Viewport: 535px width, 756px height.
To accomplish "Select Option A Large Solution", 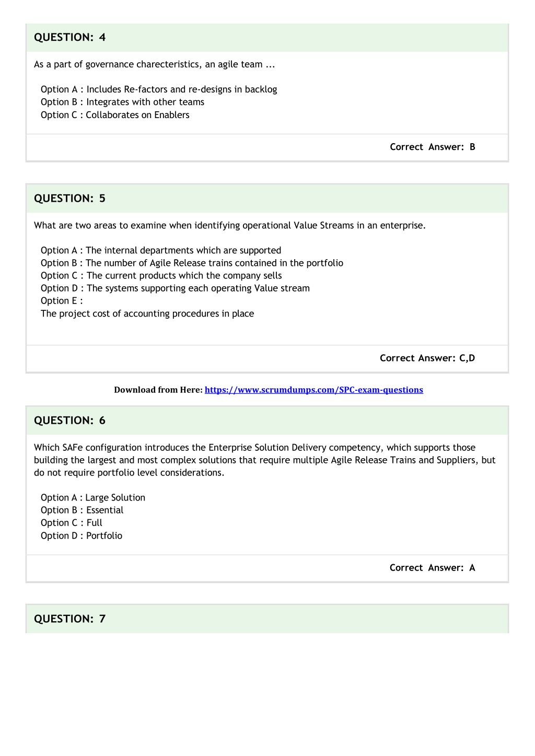I will pos(93,497).
